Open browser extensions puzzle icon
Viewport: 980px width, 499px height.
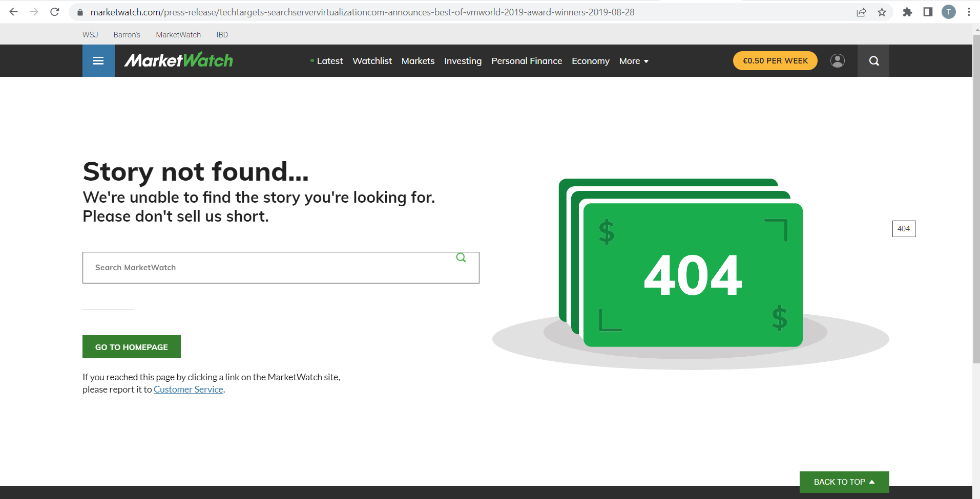[907, 12]
